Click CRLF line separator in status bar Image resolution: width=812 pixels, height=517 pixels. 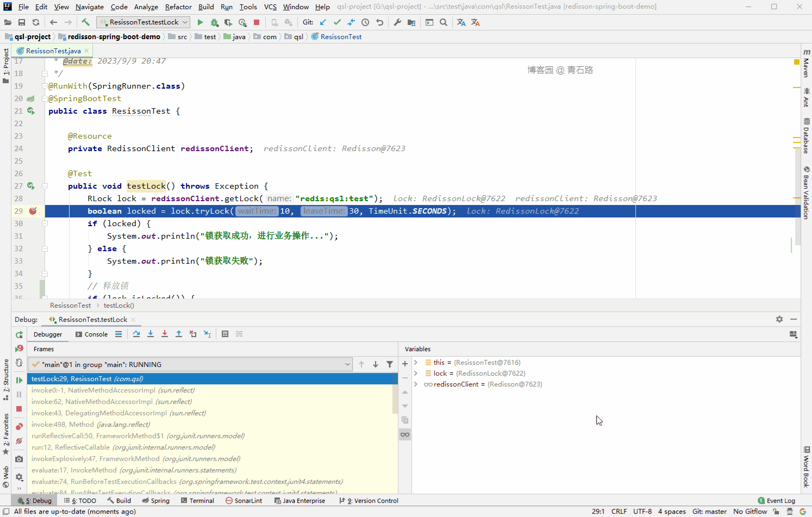point(619,511)
